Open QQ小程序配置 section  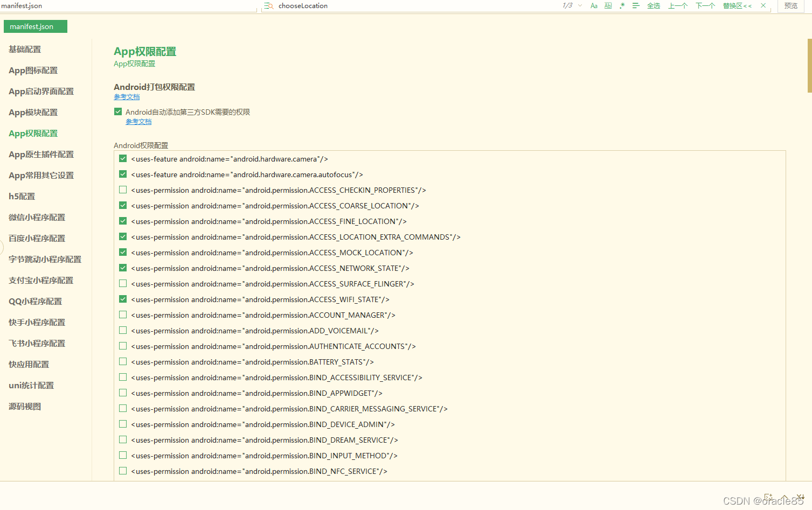tap(35, 302)
